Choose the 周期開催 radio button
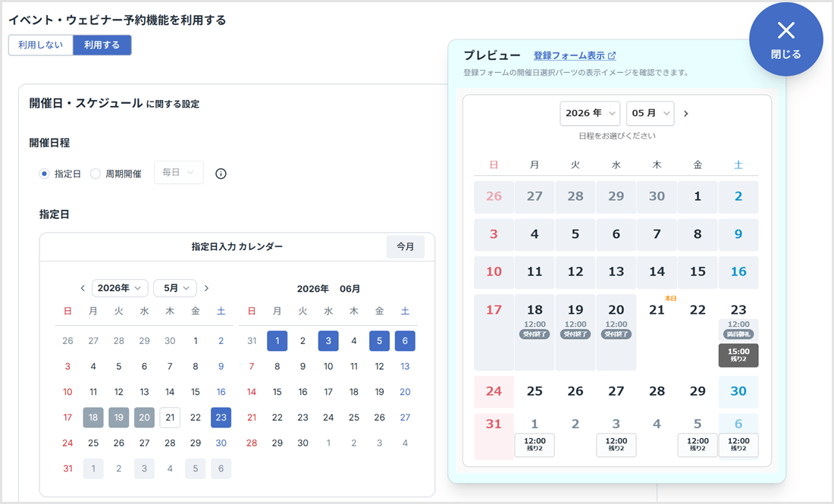The height and width of the screenshot is (504, 834). coord(96,174)
